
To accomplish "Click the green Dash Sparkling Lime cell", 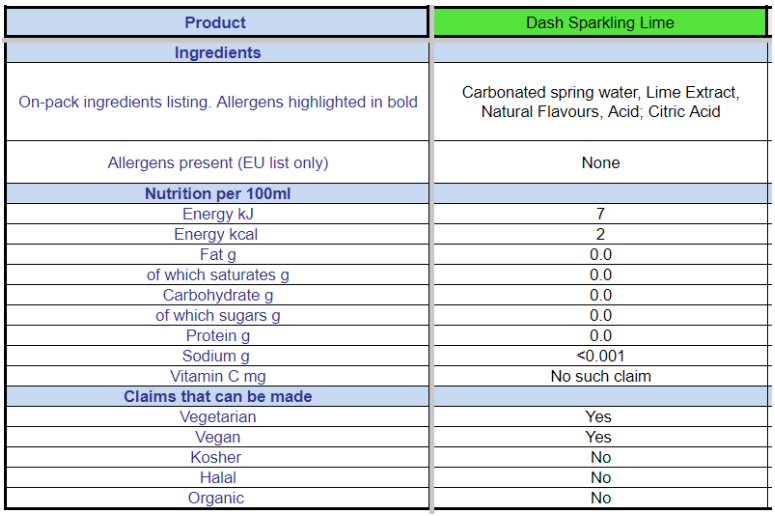I will coord(600,22).
